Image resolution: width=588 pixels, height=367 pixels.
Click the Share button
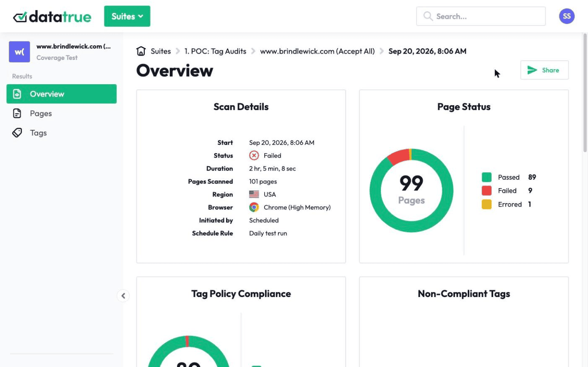tap(544, 70)
